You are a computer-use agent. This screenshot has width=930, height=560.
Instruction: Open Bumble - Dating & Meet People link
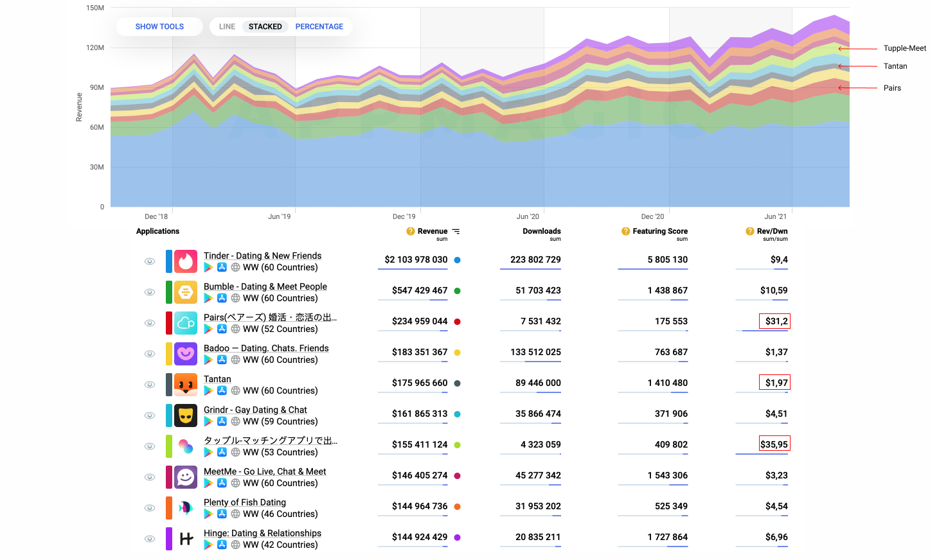265,286
